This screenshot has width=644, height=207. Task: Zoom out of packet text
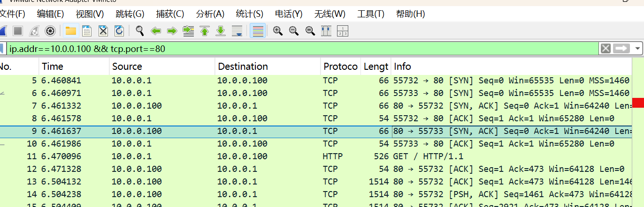point(294,31)
